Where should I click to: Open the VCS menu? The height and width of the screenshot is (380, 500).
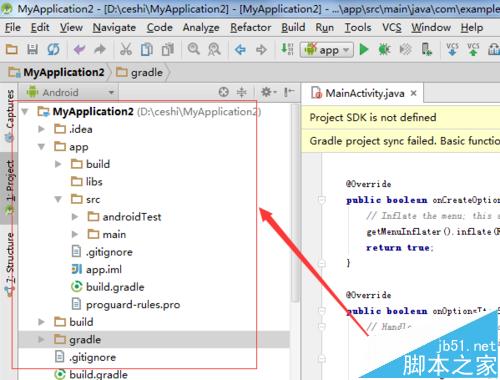tap(392, 27)
